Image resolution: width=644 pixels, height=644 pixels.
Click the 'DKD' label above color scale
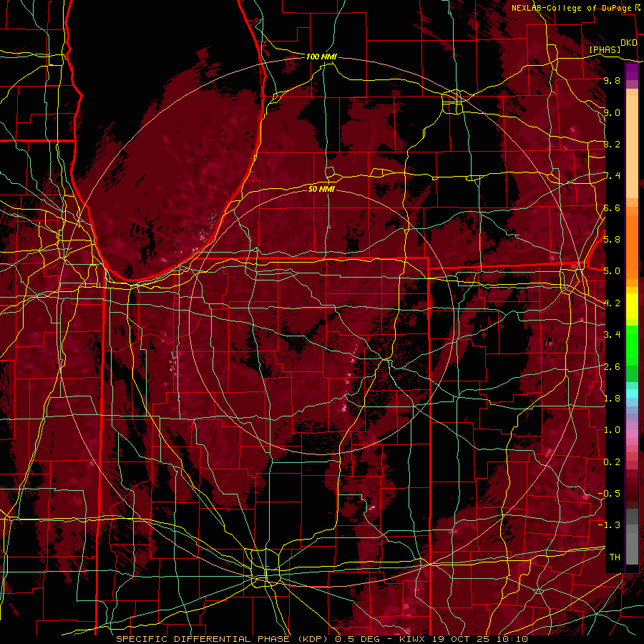(x=628, y=43)
